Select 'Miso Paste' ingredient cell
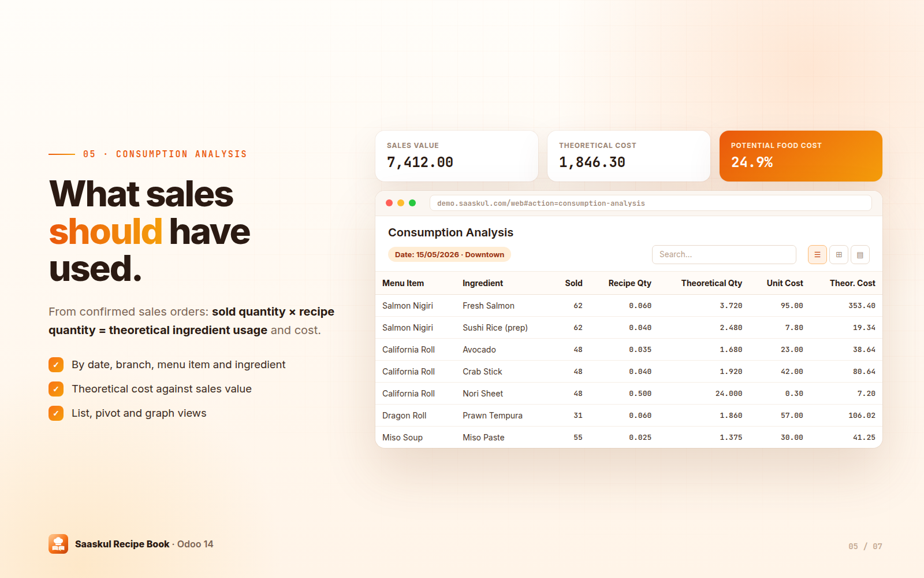Image resolution: width=924 pixels, height=578 pixels. pos(483,438)
